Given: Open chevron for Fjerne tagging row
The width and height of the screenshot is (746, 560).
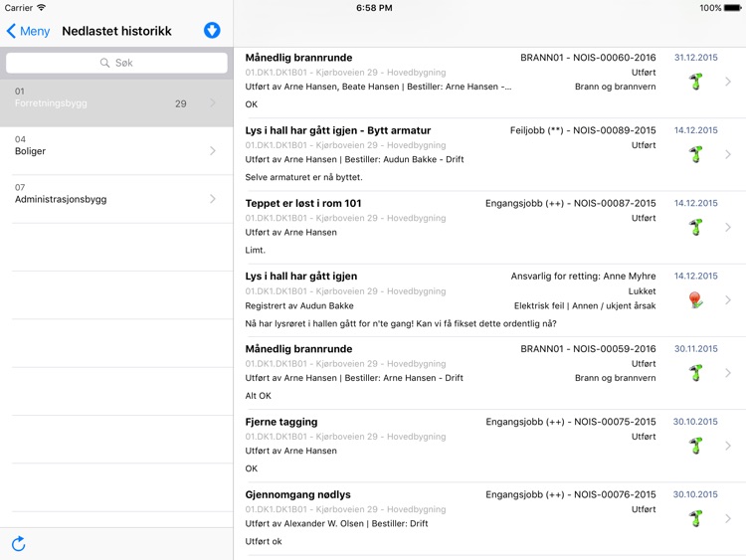Looking at the screenshot, I should (x=728, y=446).
